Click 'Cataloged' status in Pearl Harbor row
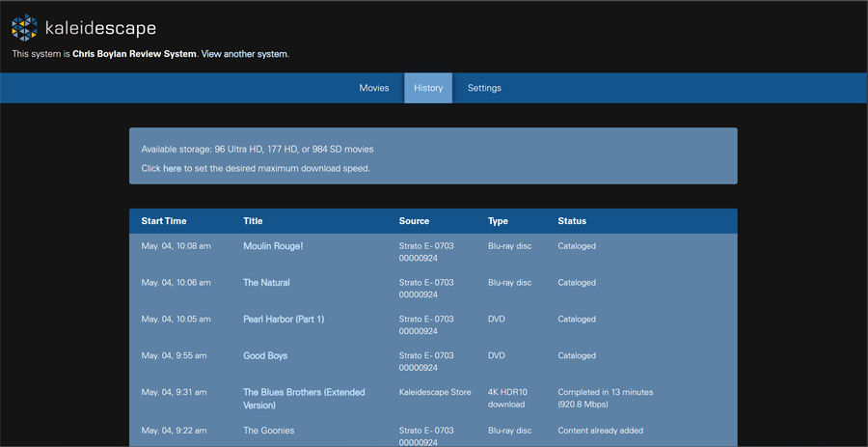868x447 pixels. pos(577,319)
